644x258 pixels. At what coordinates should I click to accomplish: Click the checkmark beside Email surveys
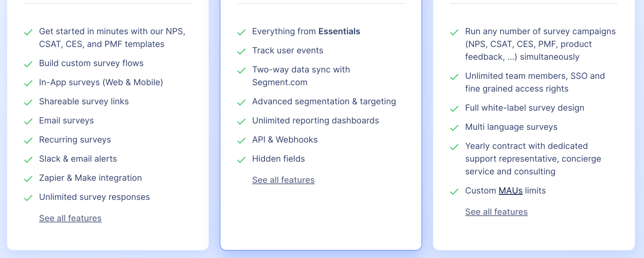click(29, 121)
